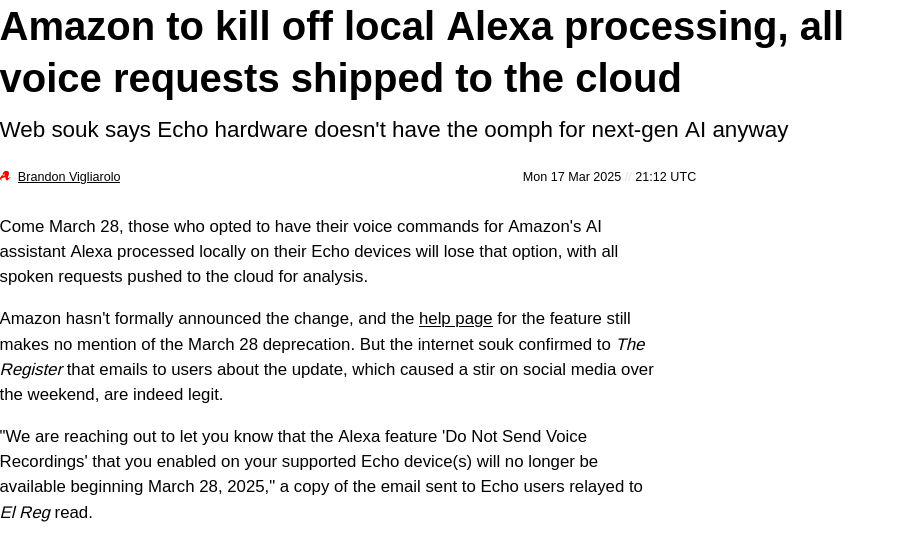Click the italic 'The' before 'Register'

tap(631, 345)
